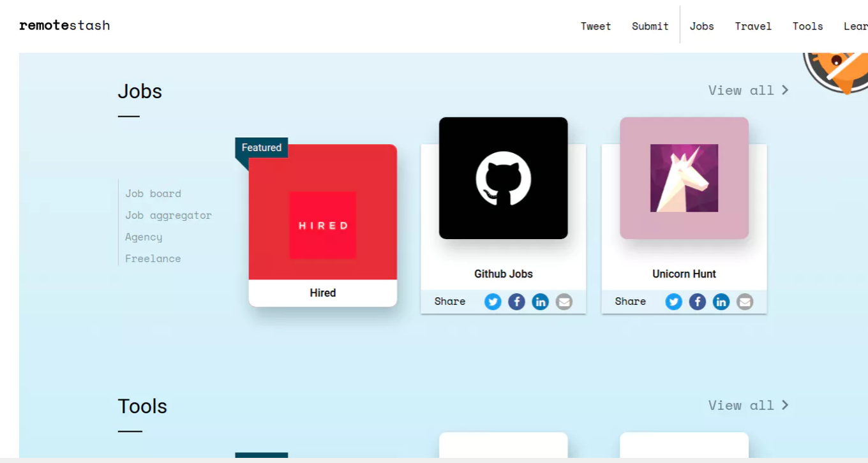Go to Jobs in top navigation
868x463 pixels.
click(x=701, y=26)
